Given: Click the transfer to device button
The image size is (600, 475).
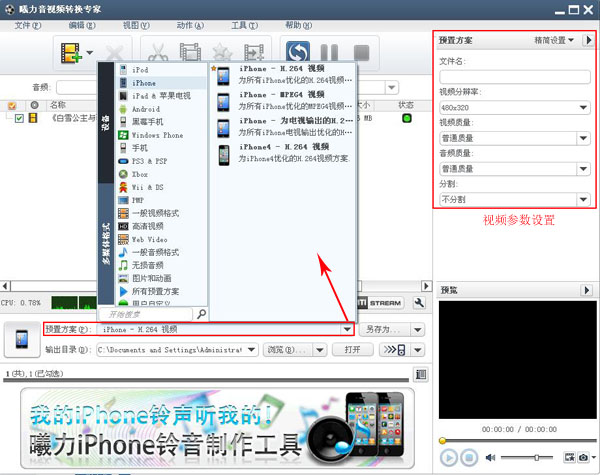Looking at the screenshot, I should tap(395, 349).
